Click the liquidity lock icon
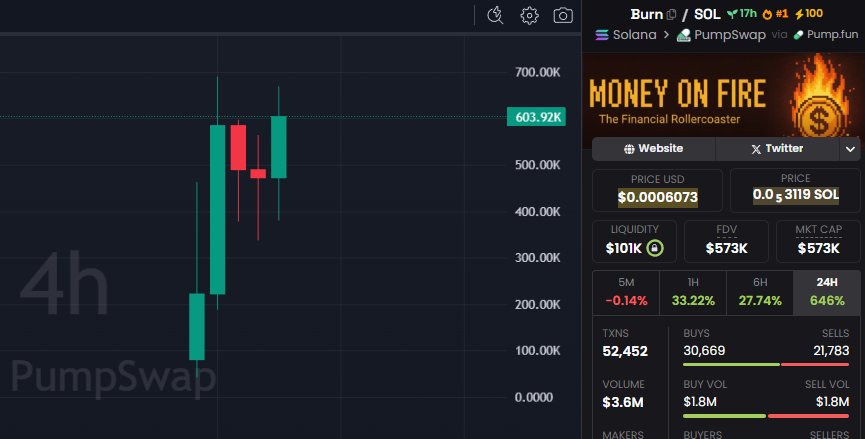Screen dimensions: 865x439 pos(654,248)
